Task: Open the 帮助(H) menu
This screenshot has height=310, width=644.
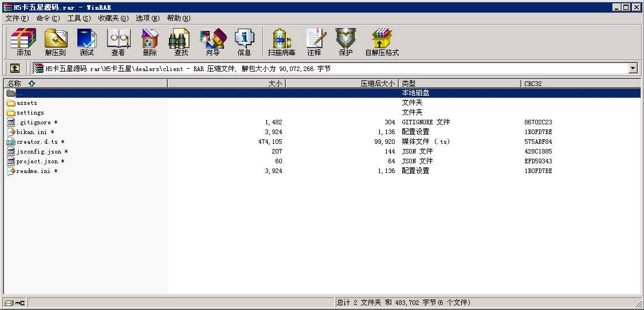Action: click(179, 18)
